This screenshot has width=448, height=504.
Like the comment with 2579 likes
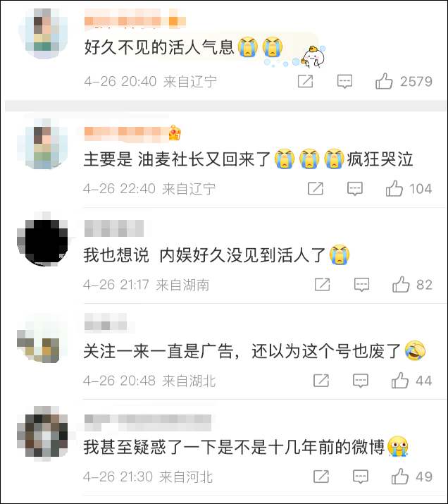(384, 81)
